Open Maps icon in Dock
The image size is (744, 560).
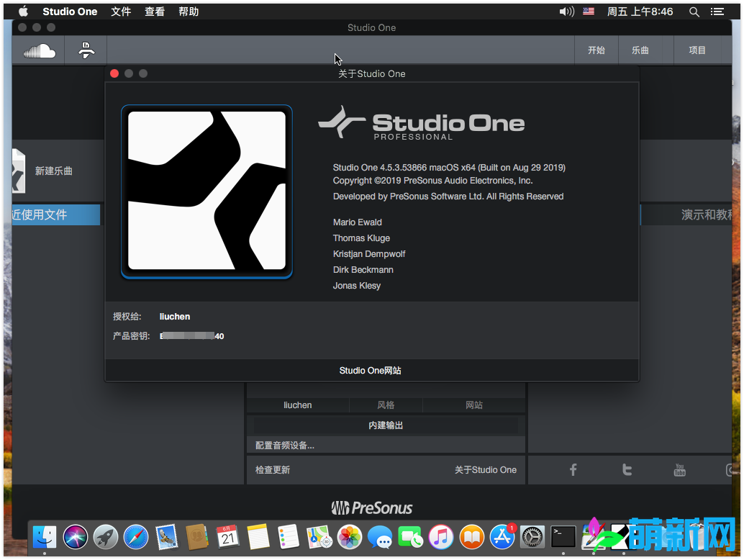[x=319, y=537]
